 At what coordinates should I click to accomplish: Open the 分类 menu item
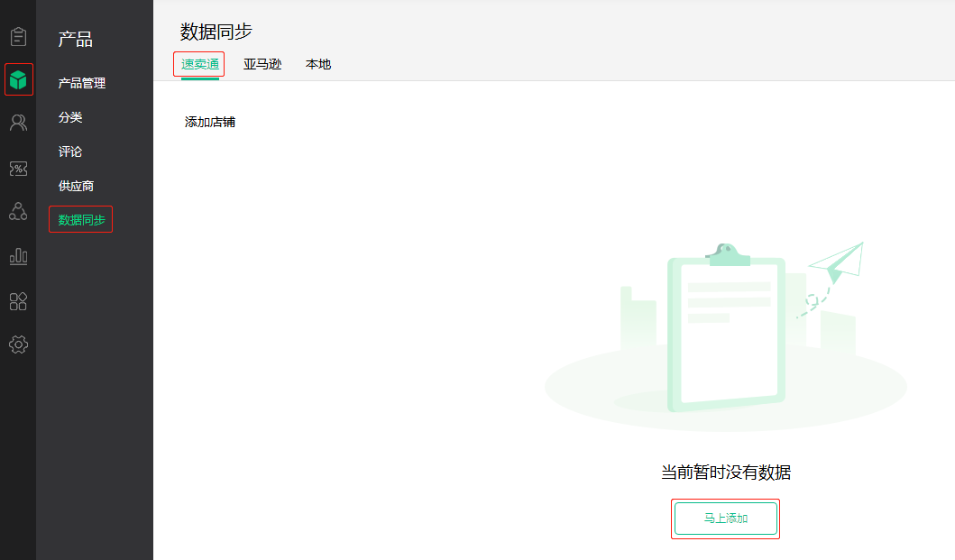(x=70, y=117)
